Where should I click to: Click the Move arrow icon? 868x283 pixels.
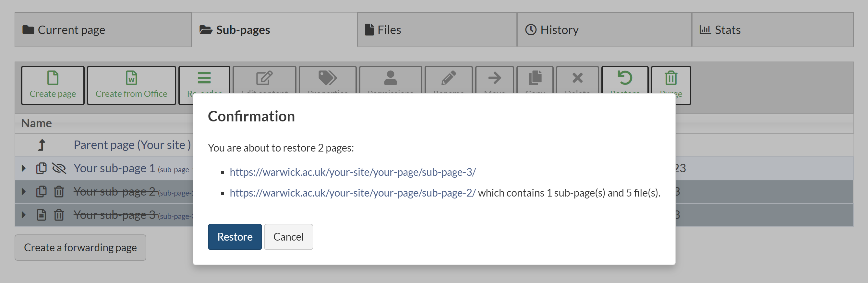click(494, 78)
